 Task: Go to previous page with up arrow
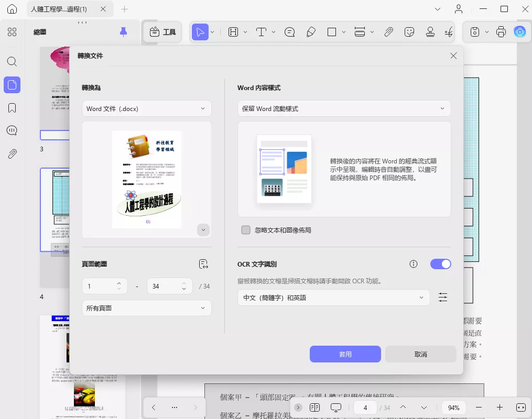[x=403, y=407]
